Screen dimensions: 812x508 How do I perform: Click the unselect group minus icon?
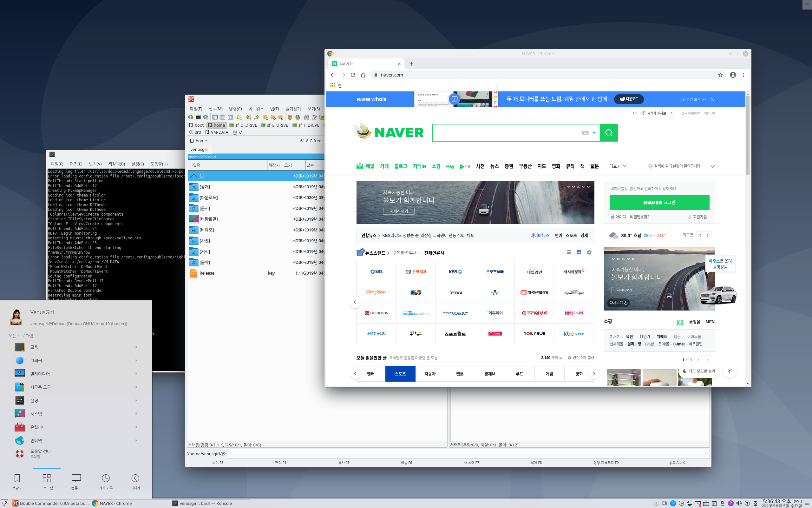273,117
